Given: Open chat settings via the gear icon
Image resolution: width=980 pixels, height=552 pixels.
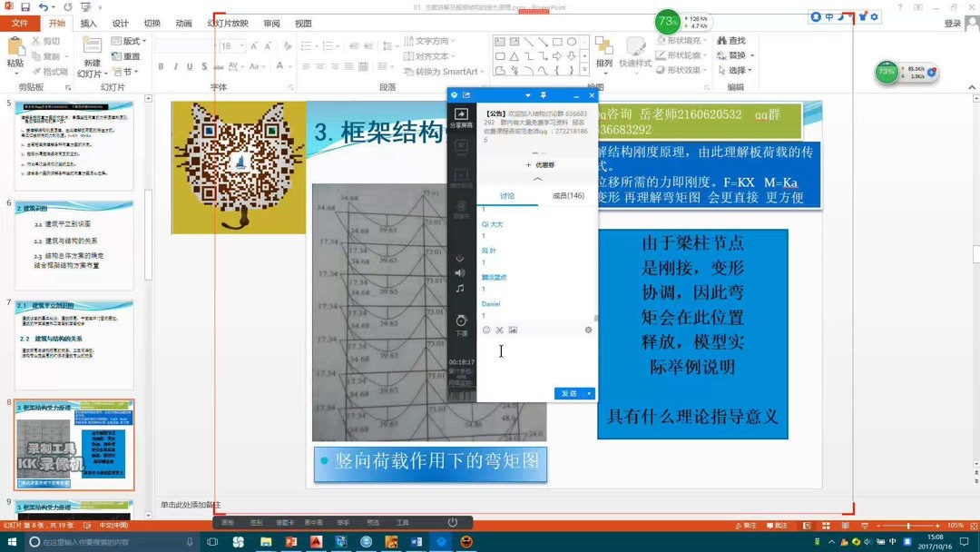Looking at the screenshot, I should [589, 329].
